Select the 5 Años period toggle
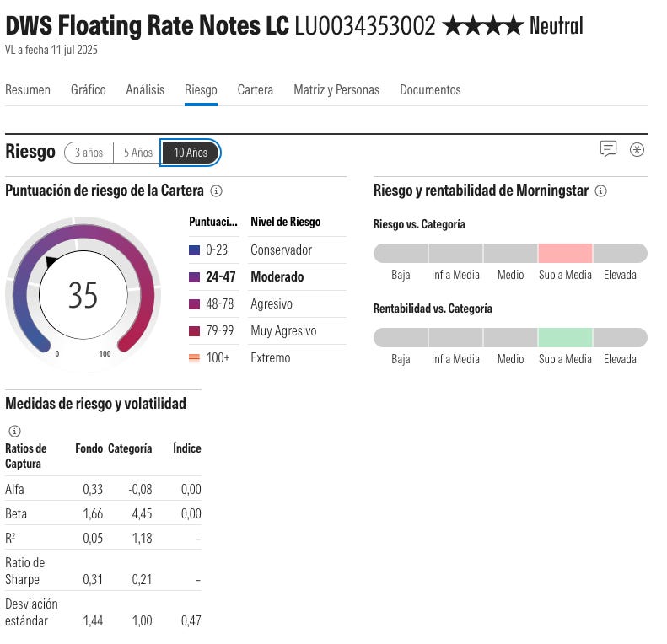This screenshot has width=667, height=644. (137, 153)
